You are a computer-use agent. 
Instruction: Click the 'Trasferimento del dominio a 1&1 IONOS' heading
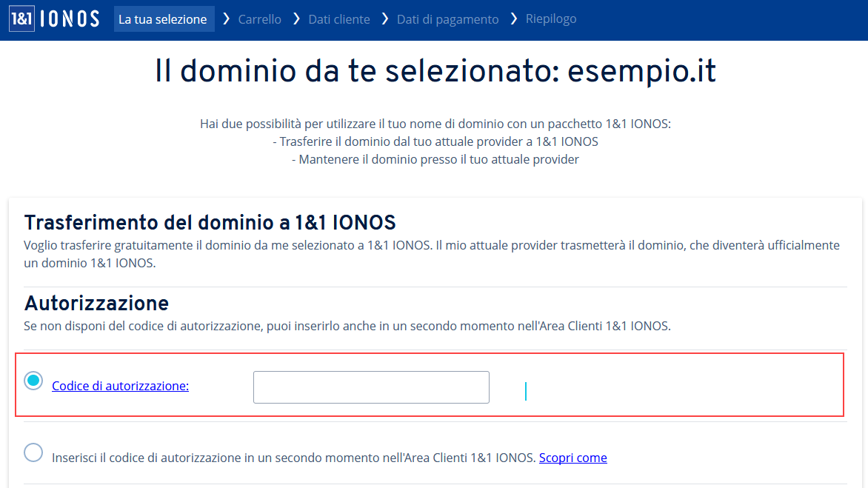click(x=210, y=222)
